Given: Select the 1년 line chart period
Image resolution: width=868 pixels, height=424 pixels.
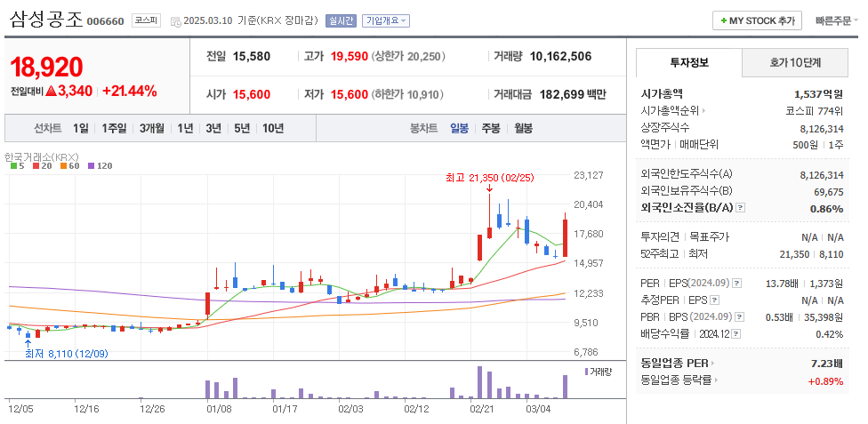Looking at the screenshot, I should pos(185,128).
